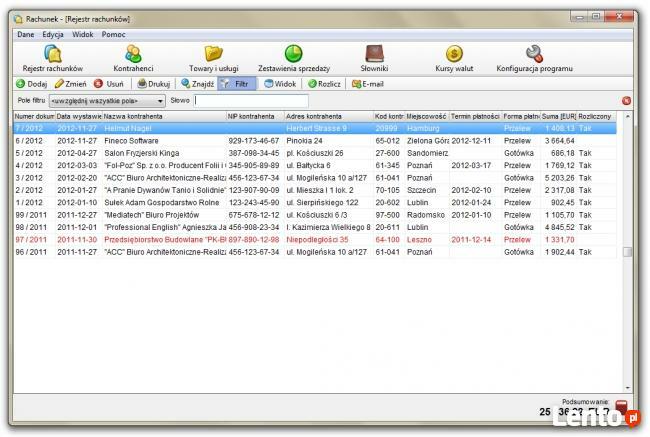Click the Drukuj print button
Image resolution: width=650 pixels, height=437 pixels.
pyautogui.click(x=153, y=84)
